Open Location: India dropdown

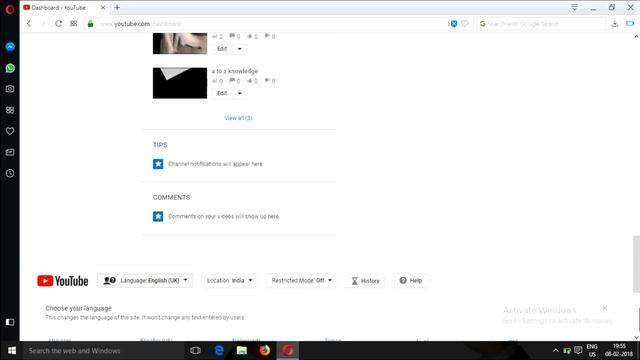coord(229,280)
